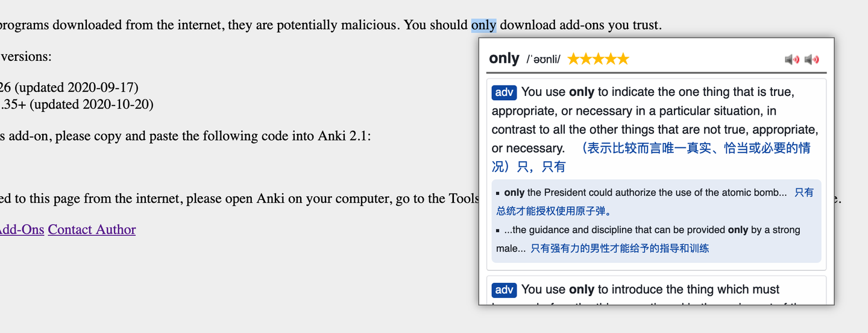The height and width of the screenshot is (333, 868).
Task: Click the highlighted word only in page text
Action: (483, 25)
